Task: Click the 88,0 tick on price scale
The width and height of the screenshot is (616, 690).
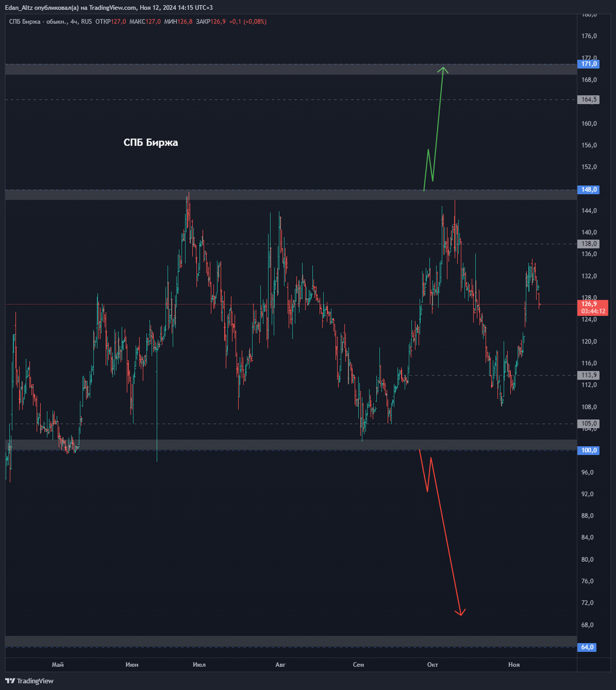Action: [x=588, y=516]
